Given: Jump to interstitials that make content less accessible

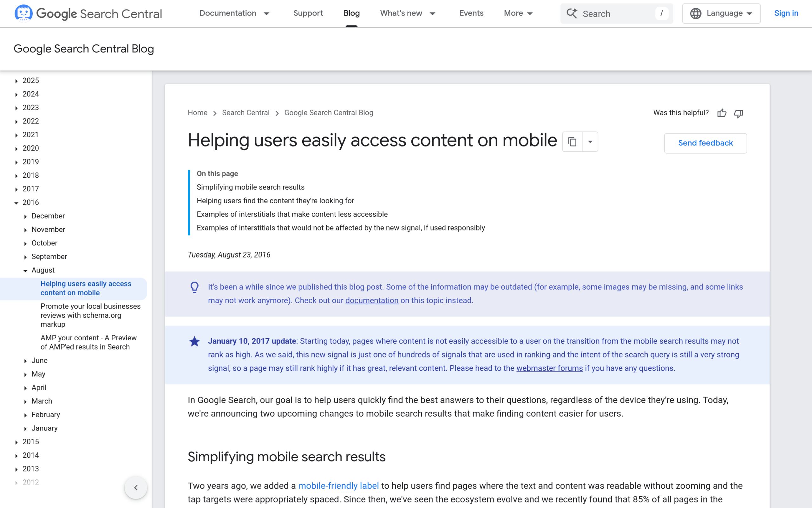Looking at the screenshot, I should (292, 214).
